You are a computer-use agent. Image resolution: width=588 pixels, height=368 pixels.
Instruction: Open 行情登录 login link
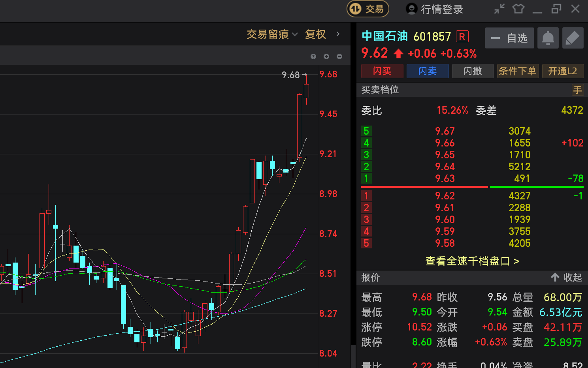[x=442, y=9]
